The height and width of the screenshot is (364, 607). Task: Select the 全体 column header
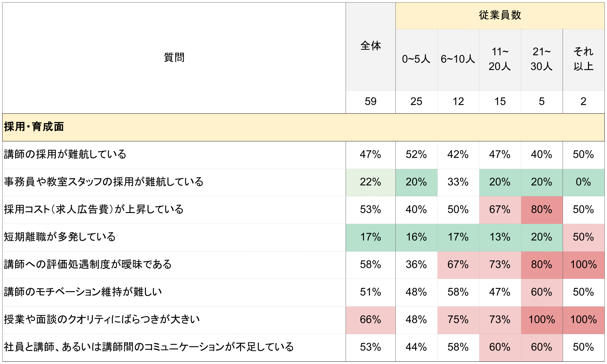[370, 46]
